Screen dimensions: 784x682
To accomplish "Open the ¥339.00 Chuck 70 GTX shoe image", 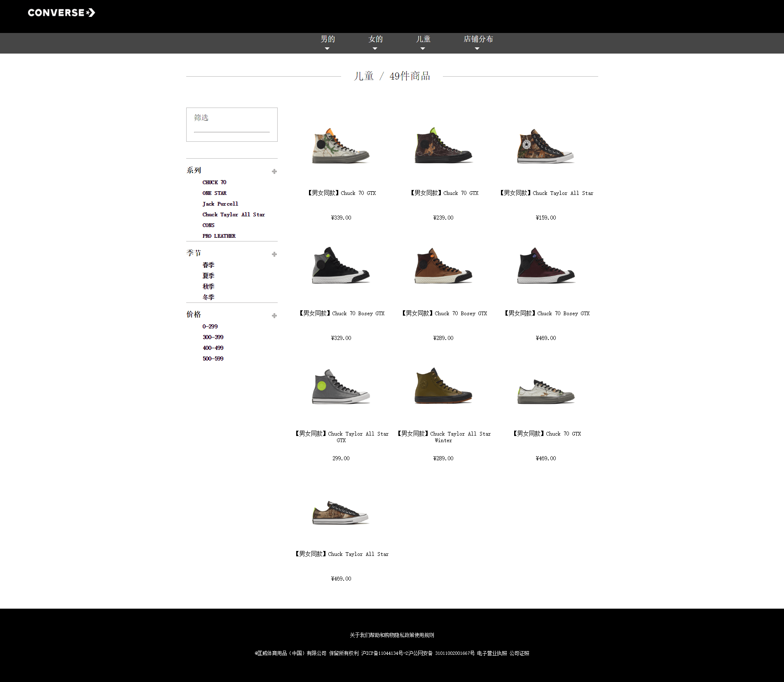I will coord(341,146).
